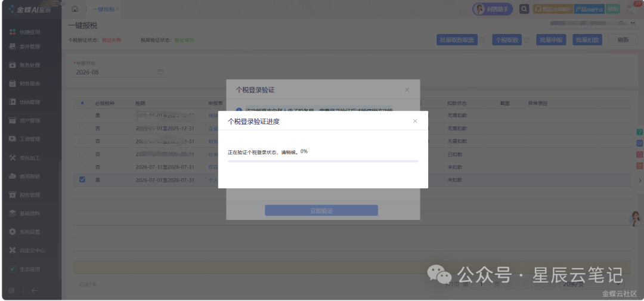644x301 pixels.
Task: Close the 个税登录验证进度 dialog
Action: (415, 121)
